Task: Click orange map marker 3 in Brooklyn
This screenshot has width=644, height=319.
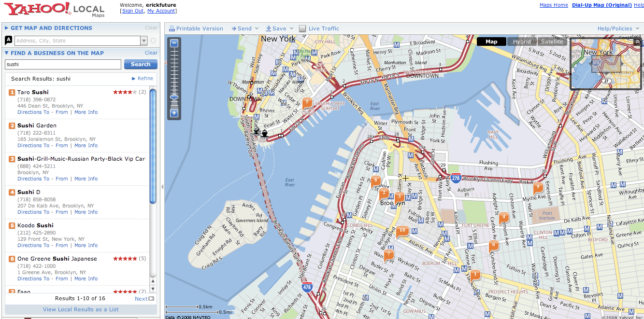Action: click(399, 197)
